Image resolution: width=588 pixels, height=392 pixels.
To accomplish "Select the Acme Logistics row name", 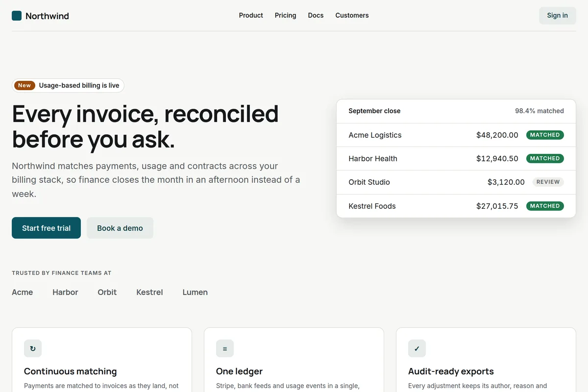I will pos(375,135).
